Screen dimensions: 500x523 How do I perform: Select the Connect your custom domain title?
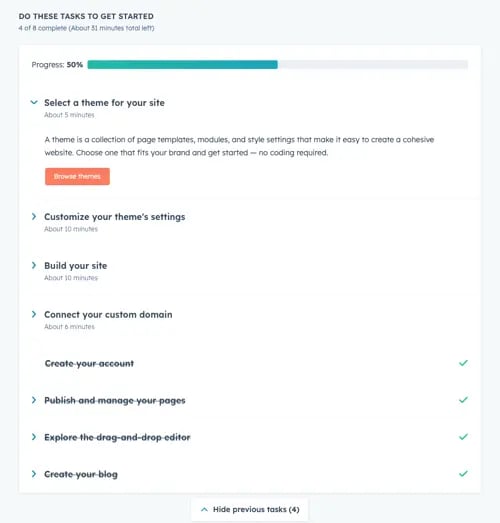pyautogui.click(x=108, y=315)
